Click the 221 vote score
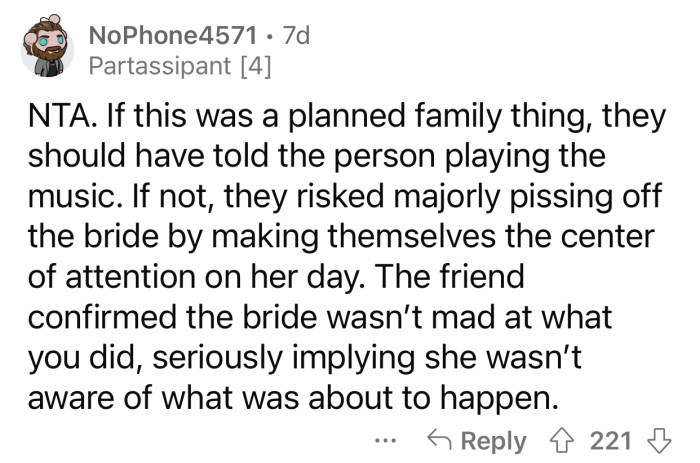This screenshot has width=700, height=463. pyautogui.click(x=612, y=440)
